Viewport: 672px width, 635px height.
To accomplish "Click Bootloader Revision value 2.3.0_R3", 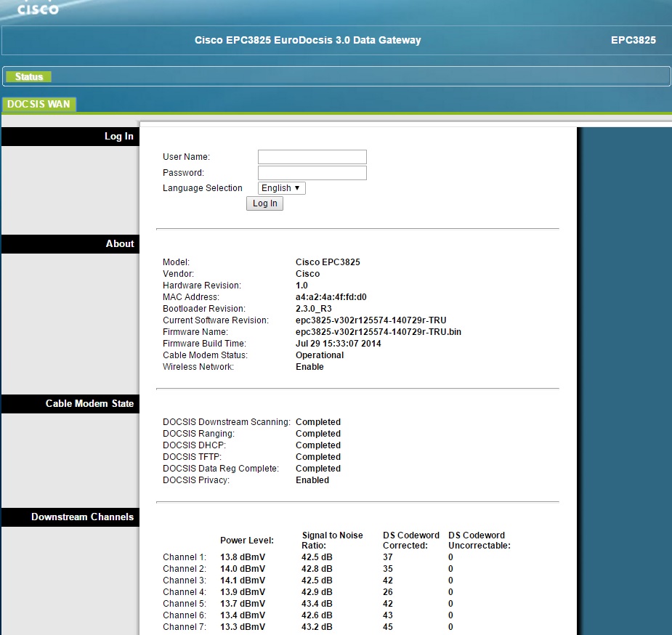I will pyautogui.click(x=314, y=309).
